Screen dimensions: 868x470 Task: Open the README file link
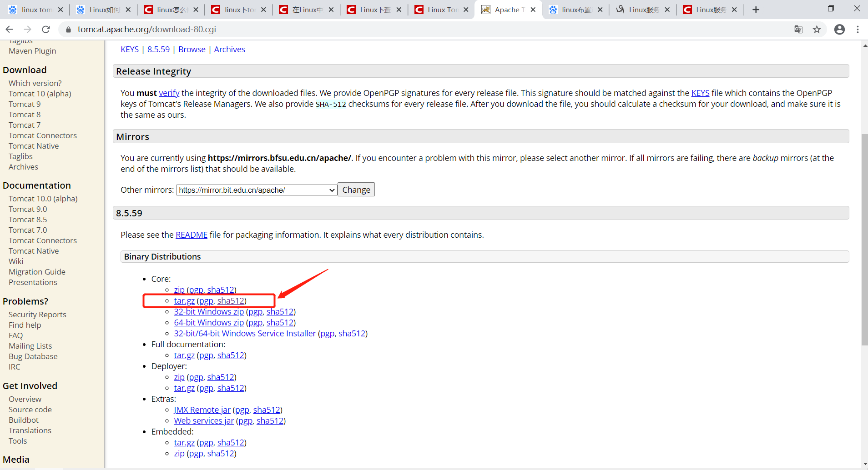click(192, 235)
